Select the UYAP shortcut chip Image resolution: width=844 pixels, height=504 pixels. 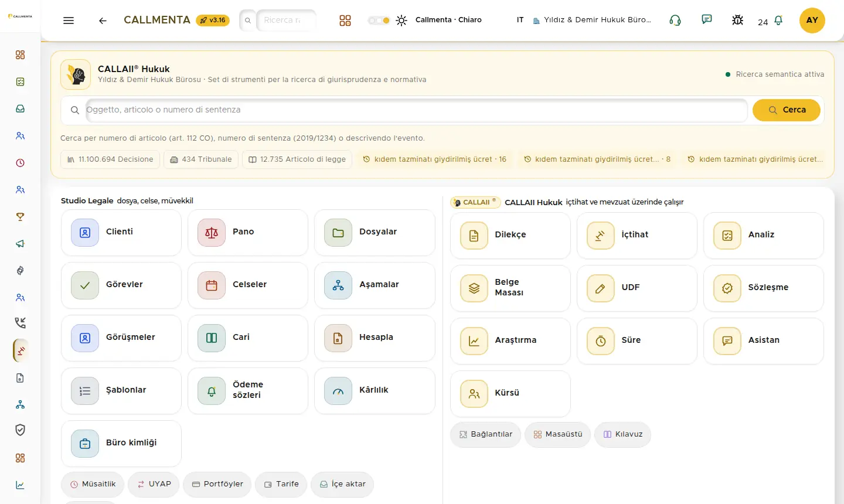[154, 485]
